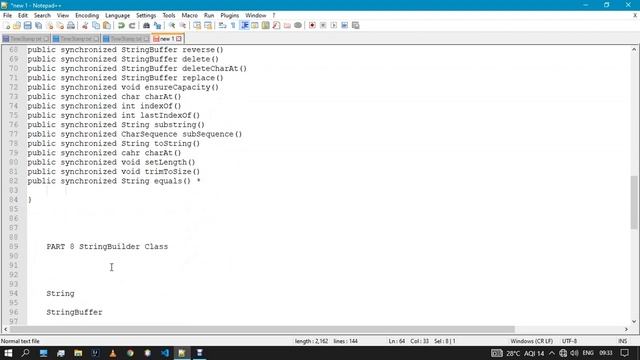The height and width of the screenshot is (360, 640).
Task: Open the Replace toolbar icon
Action: point(157,25)
